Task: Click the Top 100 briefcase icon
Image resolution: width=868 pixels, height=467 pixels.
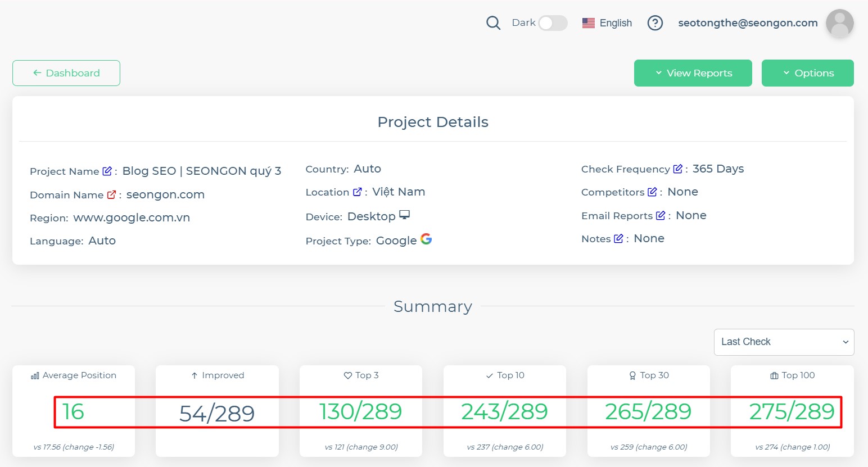Action: click(x=775, y=375)
